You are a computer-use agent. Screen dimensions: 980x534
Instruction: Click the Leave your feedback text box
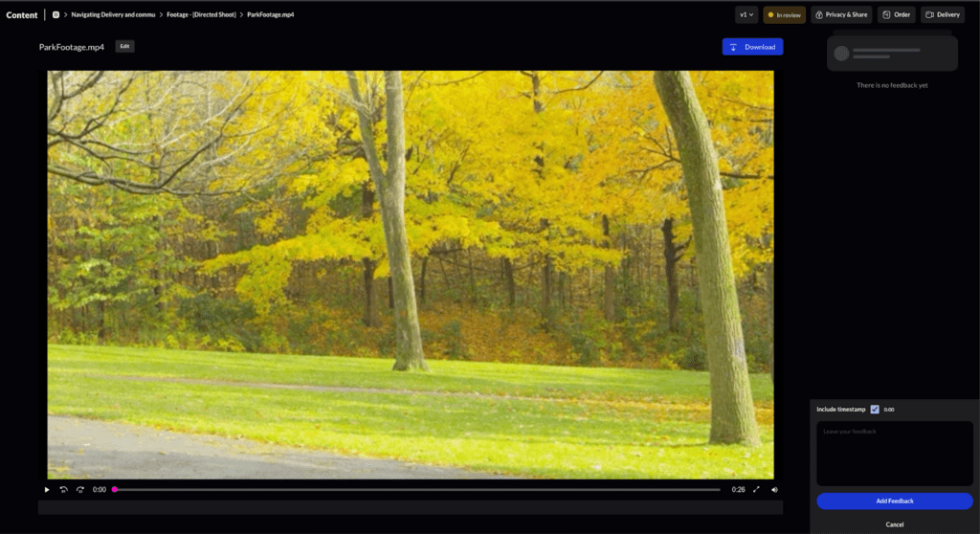[894, 453]
